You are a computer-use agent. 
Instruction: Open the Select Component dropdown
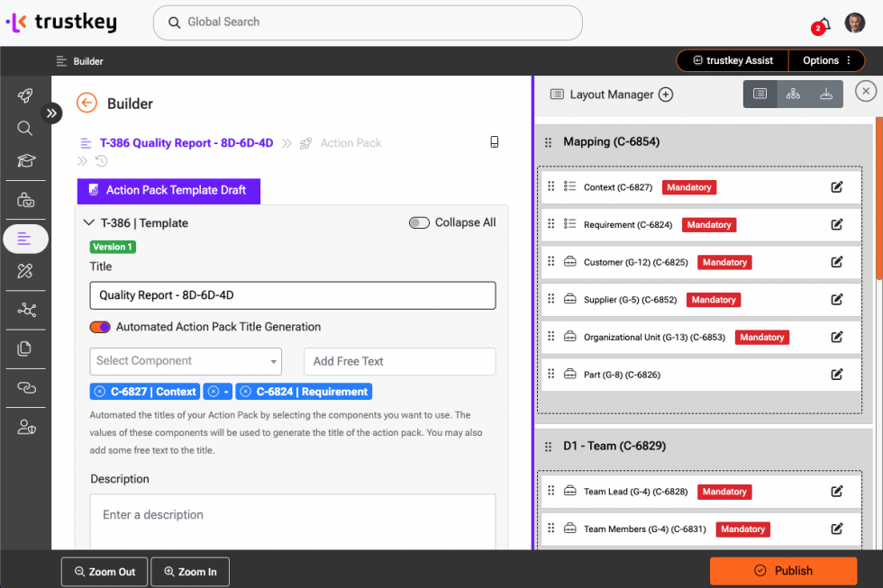click(186, 361)
